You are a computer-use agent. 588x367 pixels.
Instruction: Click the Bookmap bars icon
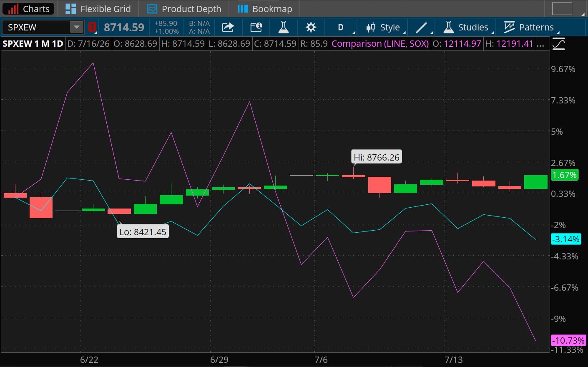[243, 9]
